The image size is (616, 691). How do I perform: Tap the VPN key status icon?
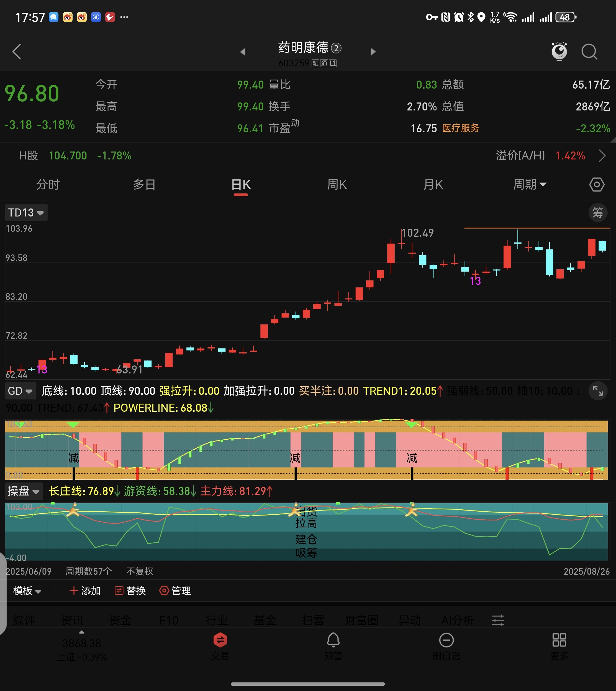(x=432, y=17)
